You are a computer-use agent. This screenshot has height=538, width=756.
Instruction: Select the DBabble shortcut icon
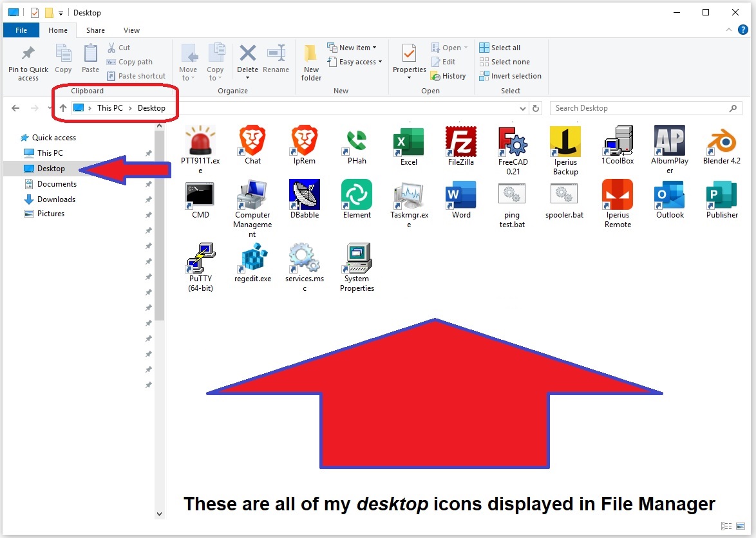305,194
